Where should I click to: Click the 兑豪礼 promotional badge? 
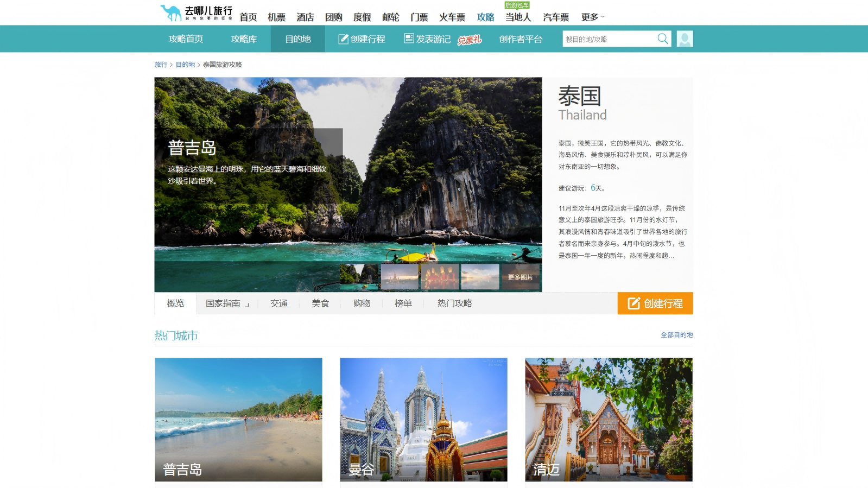tap(469, 40)
